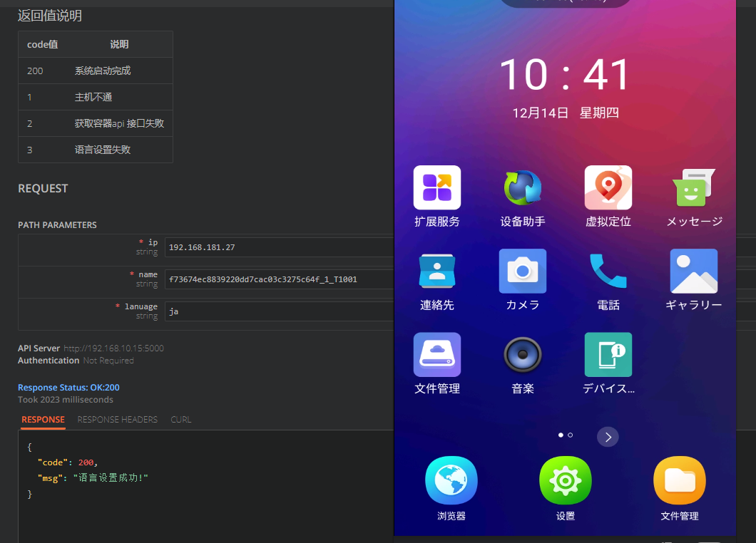756x543 pixels.
Task: Launch the カメラ camera app
Action: pos(522,271)
